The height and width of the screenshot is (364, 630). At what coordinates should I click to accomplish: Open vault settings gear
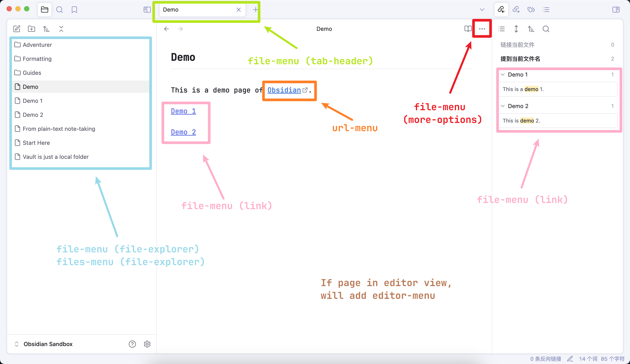147,344
